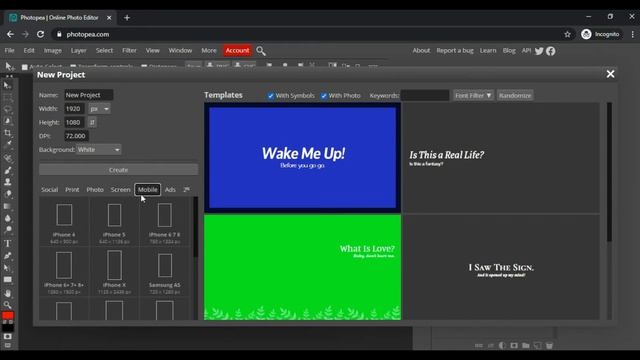This screenshot has height=360, width=640.
Task: Select the Type tool
Action: (7, 244)
